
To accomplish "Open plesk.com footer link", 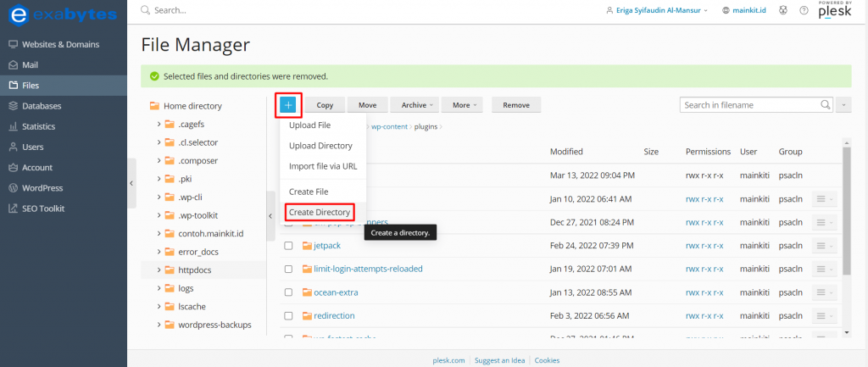I will click(448, 360).
